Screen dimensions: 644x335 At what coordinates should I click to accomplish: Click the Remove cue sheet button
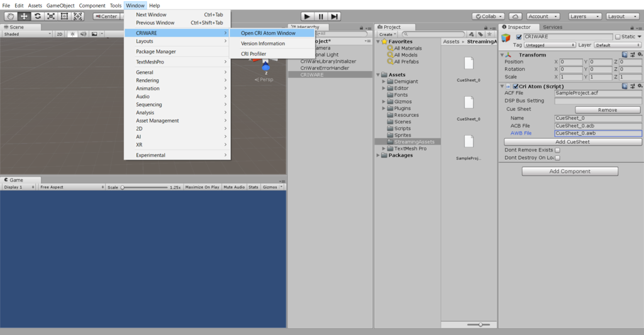tap(608, 110)
